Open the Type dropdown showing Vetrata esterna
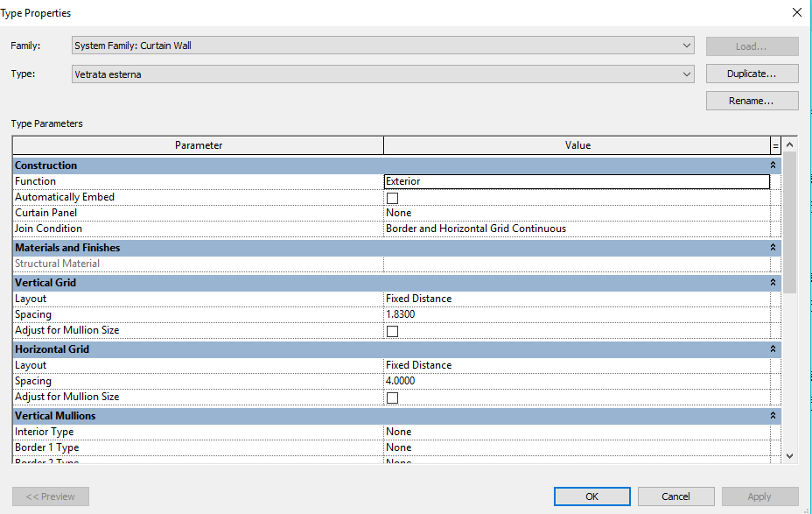The width and height of the screenshot is (812, 514). (x=382, y=74)
